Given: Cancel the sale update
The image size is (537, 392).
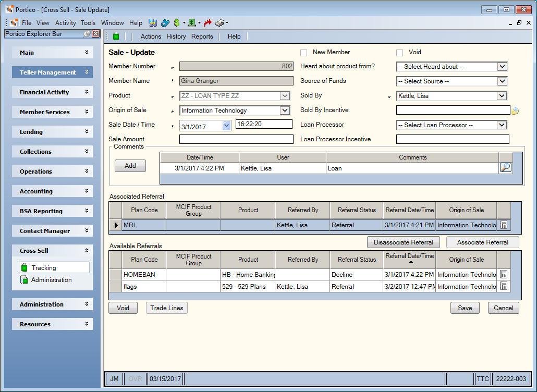Looking at the screenshot, I should [x=504, y=308].
